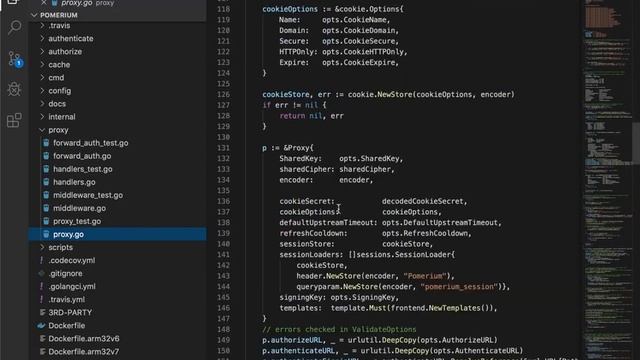The image size is (640, 360).
Task: Click "decodedCookieSecret," on line 136
Action: pyautogui.click(x=424, y=201)
